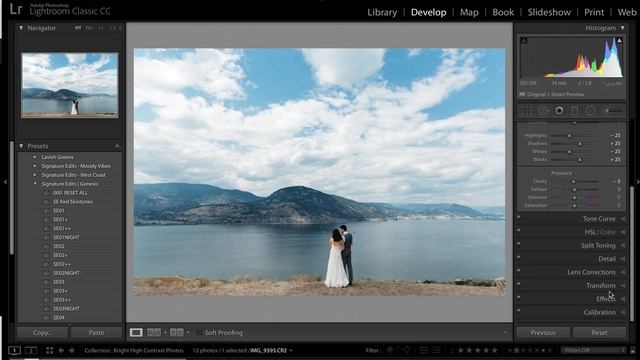Click second window display button 2
The height and width of the screenshot is (360, 640).
(x=31, y=350)
